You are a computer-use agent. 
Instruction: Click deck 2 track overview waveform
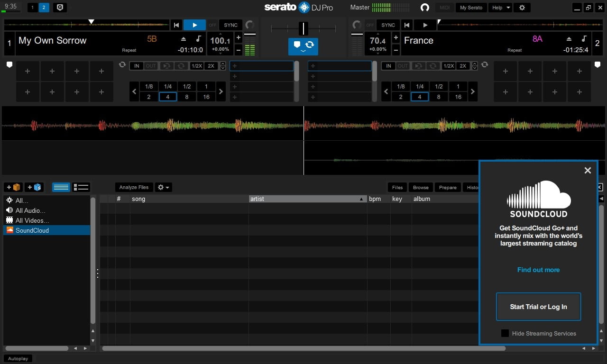coord(520,25)
